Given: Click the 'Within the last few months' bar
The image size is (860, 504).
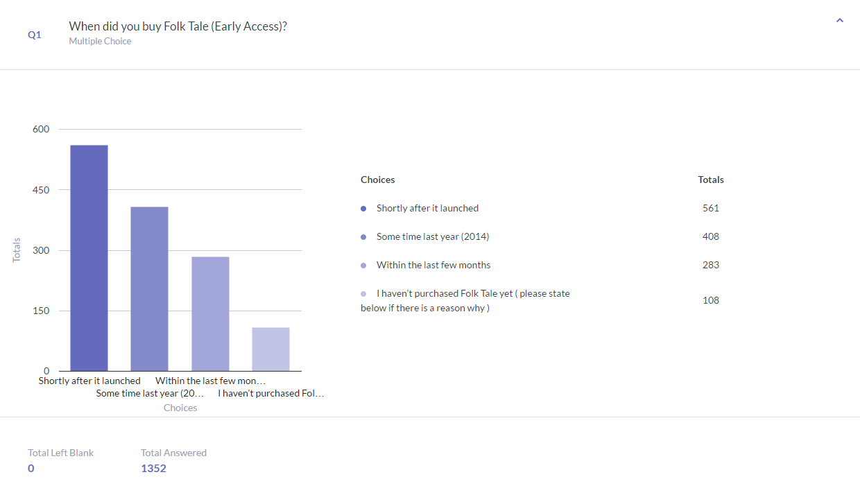Looking at the screenshot, I should (210, 314).
